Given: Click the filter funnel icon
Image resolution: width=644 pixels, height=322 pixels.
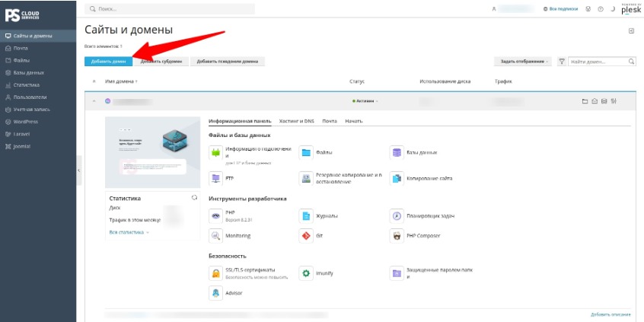Looking at the screenshot, I should click(562, 62).
